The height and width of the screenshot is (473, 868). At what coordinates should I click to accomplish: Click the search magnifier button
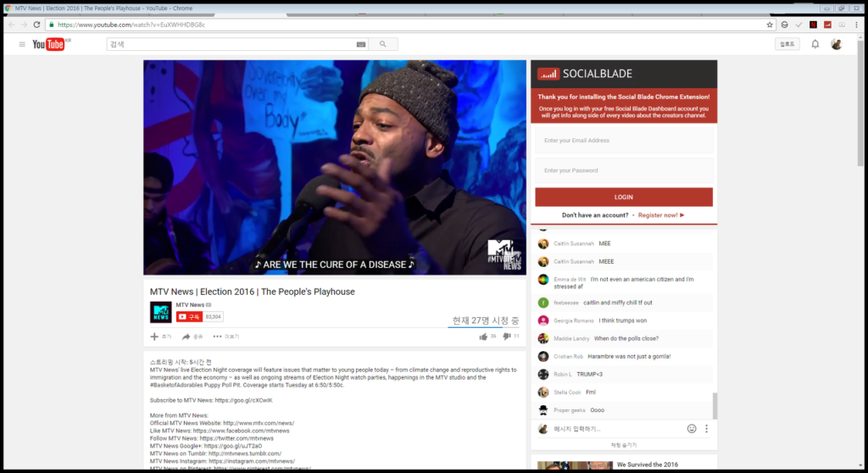[382, 44]
